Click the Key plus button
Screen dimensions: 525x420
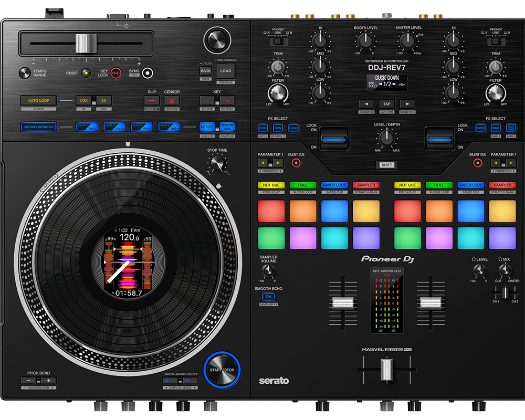[x=227, y=100]
